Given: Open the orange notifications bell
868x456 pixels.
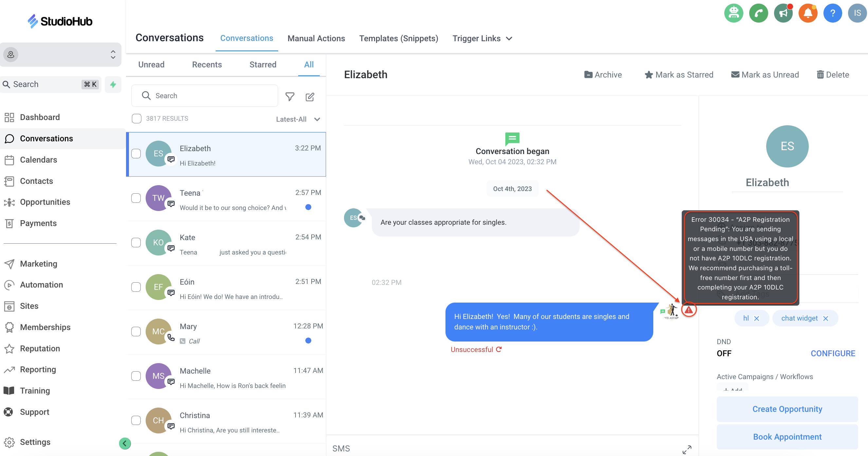Looking at the screenshot, I should pyautogui.click(x=807, y=13).
